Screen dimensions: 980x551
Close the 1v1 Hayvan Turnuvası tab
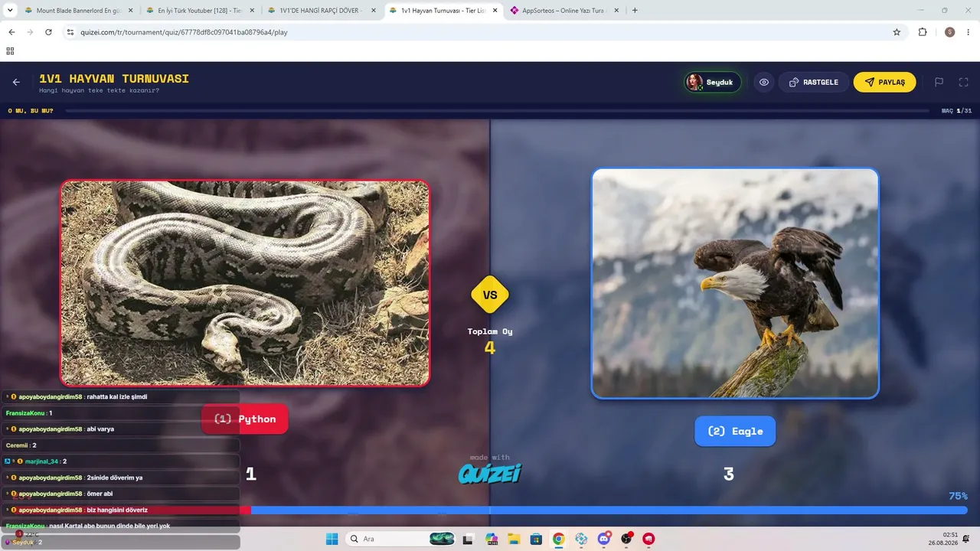(x=495, y=11)
